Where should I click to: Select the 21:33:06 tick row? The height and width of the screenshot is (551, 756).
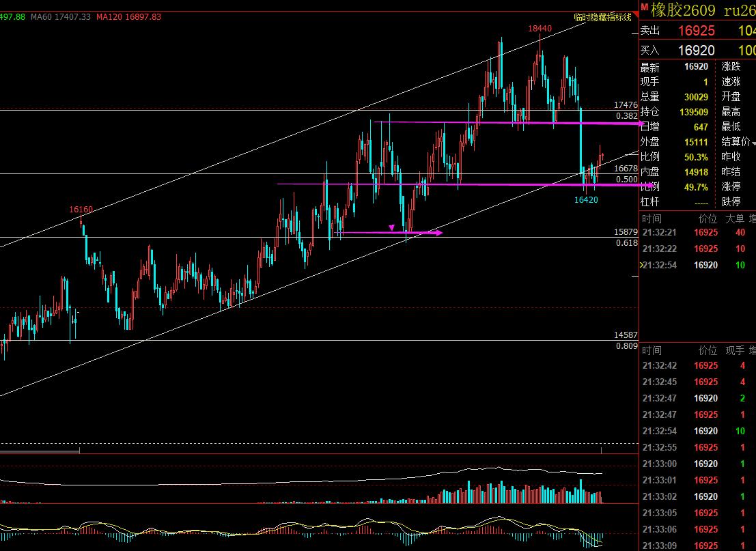pyautogui.click(x=698, y=529)
